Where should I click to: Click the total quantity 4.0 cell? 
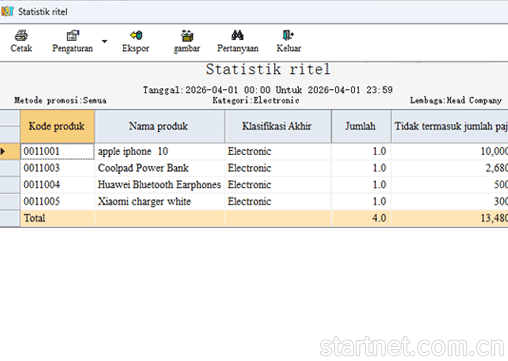click(x=361, y=218)
